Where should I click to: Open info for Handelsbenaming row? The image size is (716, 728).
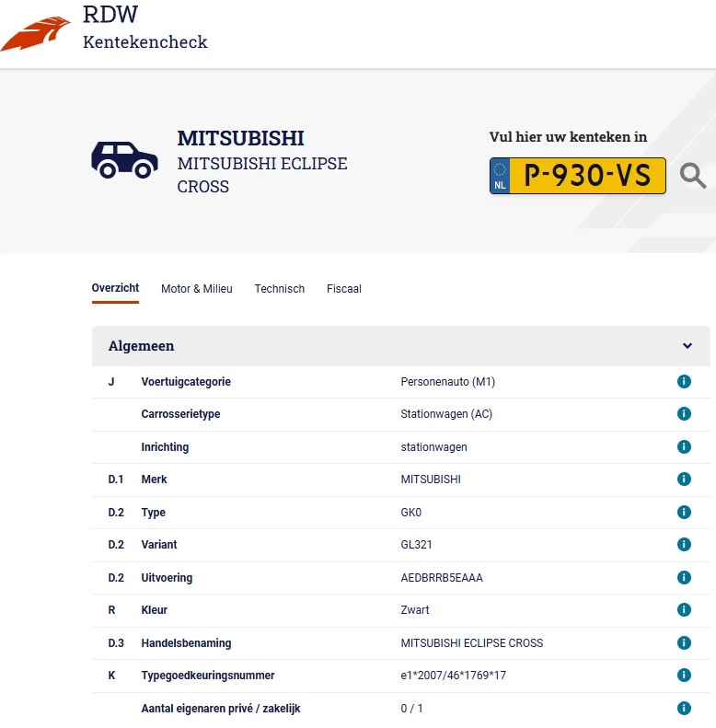pos(684,642)
